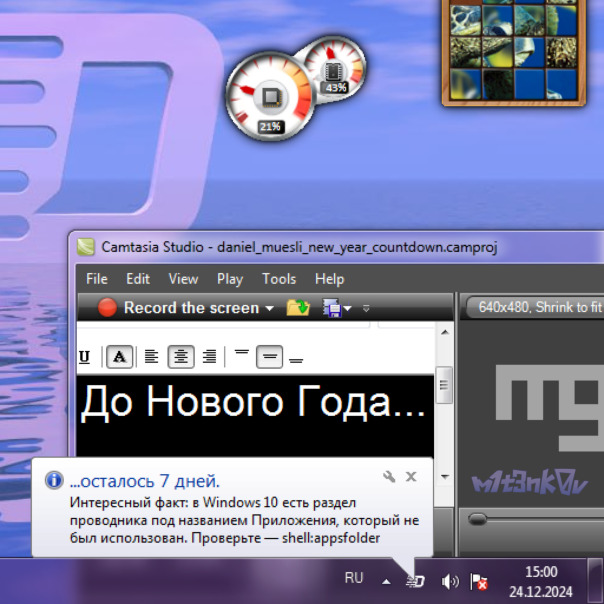The width and height of the screenshot is (604, 604).
Task: Toggle underline text formatting
Action: (85, 357)
